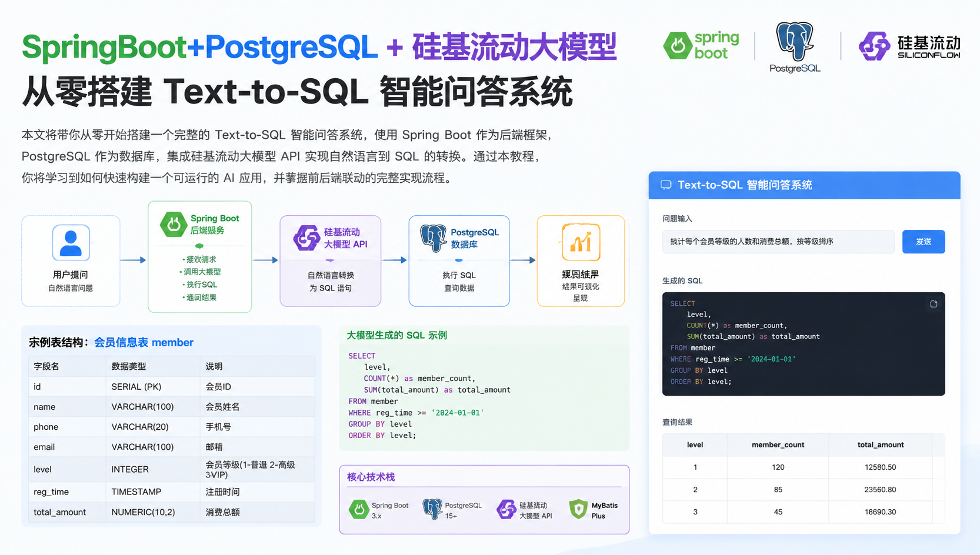Click the MyBatis Plus shield icon
Image resolution: width=980 pixels, height=555 pixels.
point(578,509)
